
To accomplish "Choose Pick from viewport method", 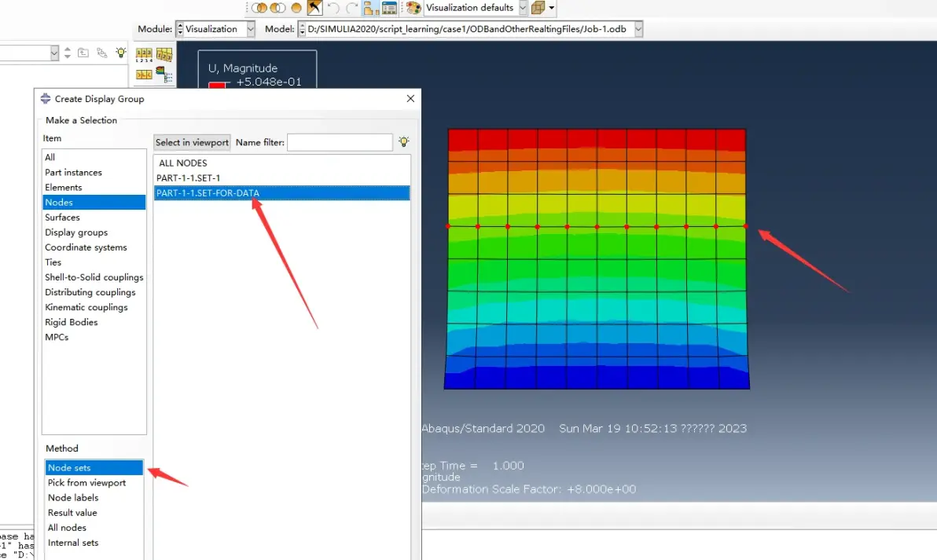I will (x=86, y=483).
